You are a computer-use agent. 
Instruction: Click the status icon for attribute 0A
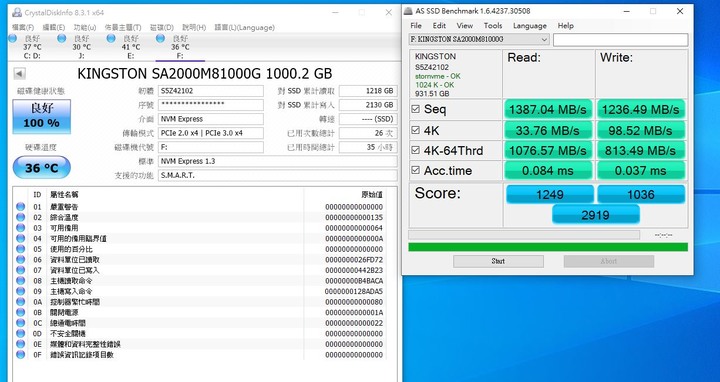(21, 302)
